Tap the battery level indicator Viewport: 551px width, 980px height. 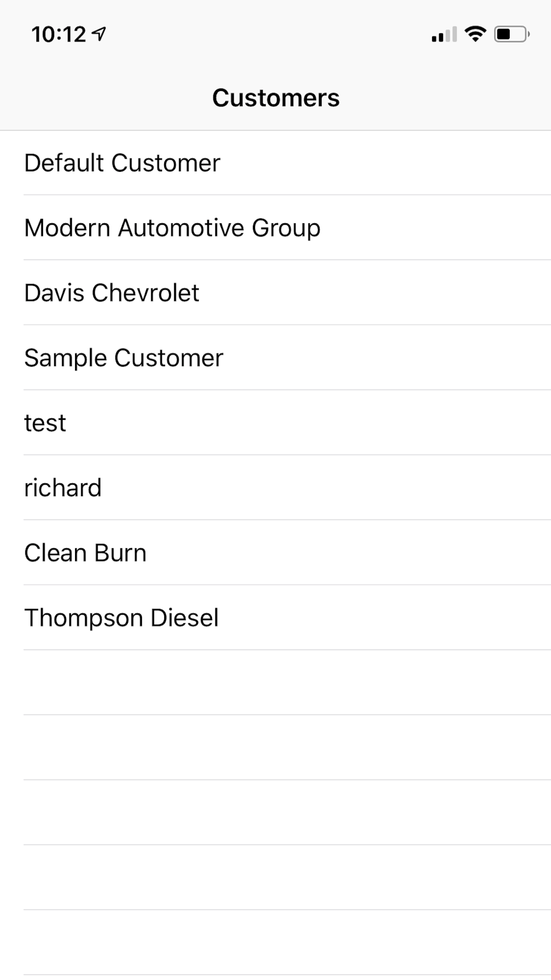tap(511, 35)
